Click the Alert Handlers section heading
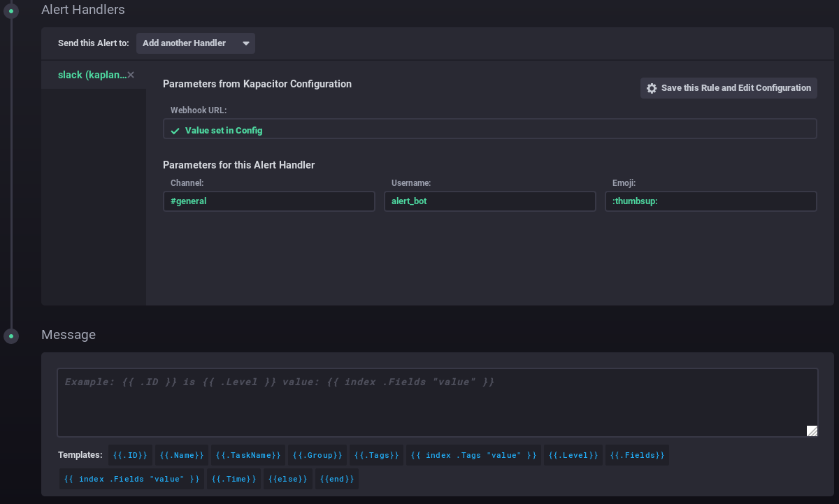Image resolution: width=839 pixels, height=504 pixels. tap(83, 10)
